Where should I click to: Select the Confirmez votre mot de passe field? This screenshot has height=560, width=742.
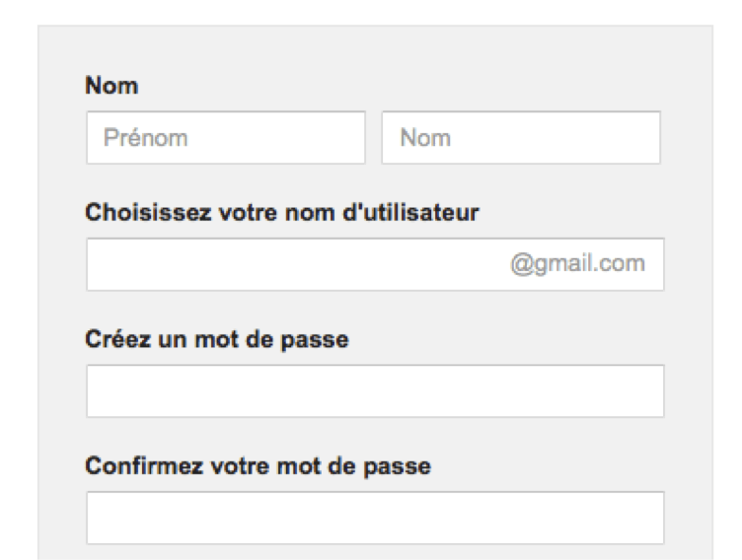tap(375, 519)
